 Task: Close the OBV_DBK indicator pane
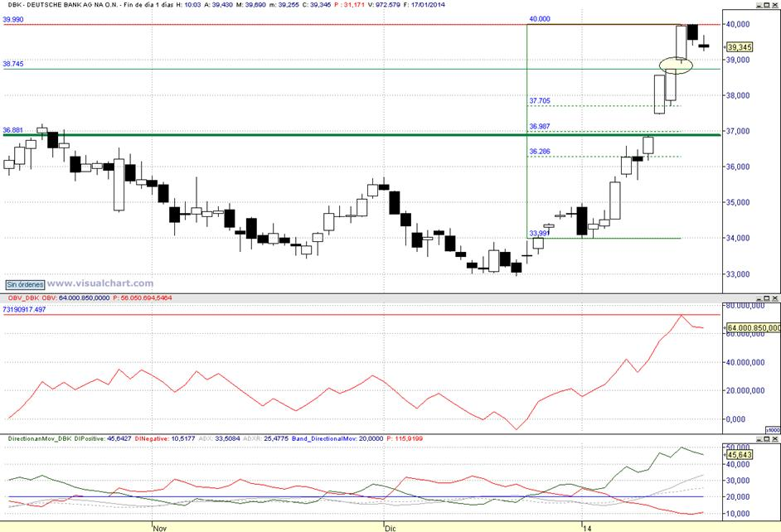point(774,298)
